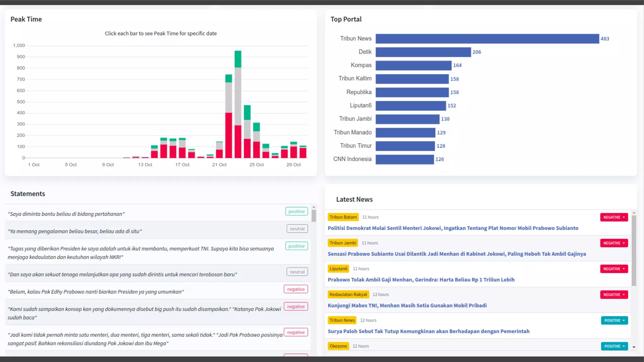Click the tallest Peak Time bar on 23 Oct

[x=238, y=104]
